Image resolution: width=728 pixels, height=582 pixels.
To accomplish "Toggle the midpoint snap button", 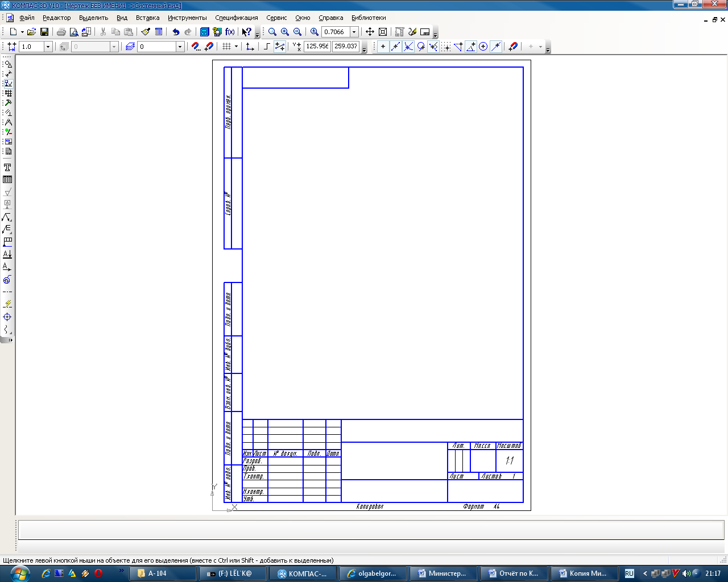I will 396,47.
